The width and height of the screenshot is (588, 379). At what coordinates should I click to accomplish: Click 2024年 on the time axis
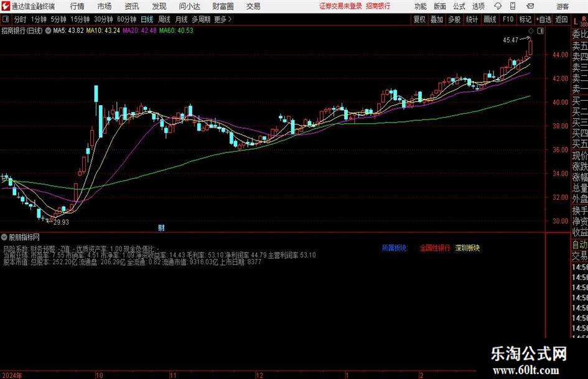point(12,375)
